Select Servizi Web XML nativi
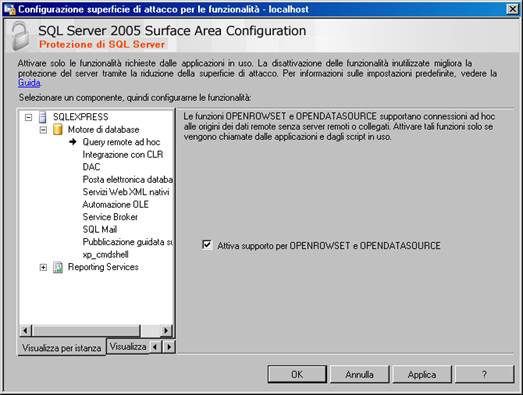 pos(126,192)
